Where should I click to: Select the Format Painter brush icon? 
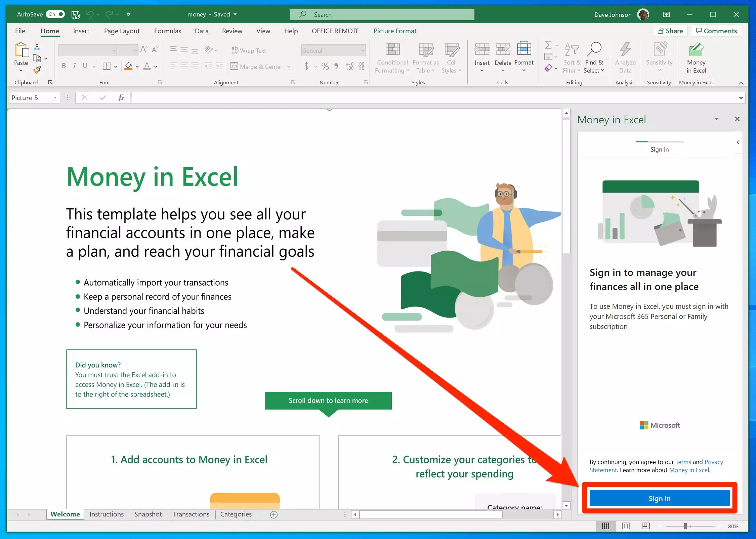[x=37, y=70]
